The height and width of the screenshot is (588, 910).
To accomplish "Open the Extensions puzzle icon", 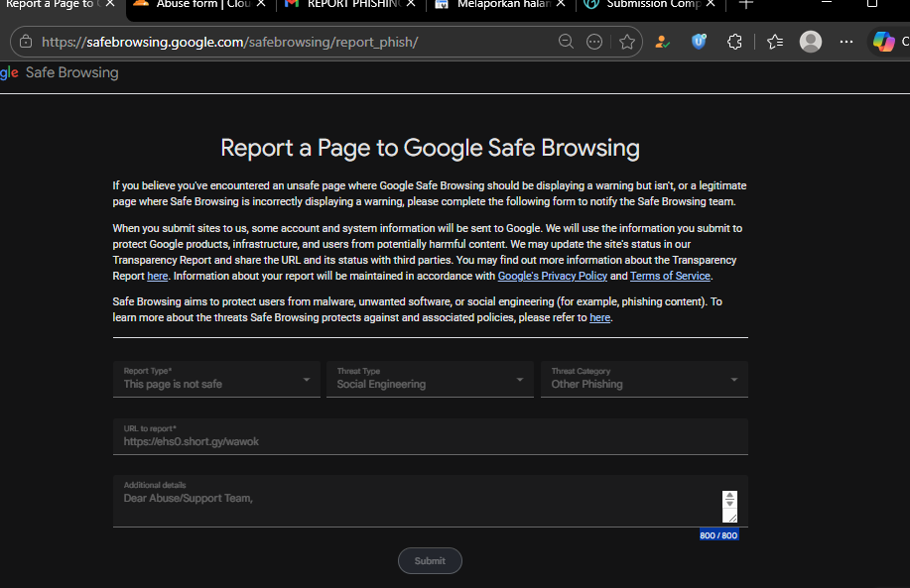I will (x=734, y=42).
